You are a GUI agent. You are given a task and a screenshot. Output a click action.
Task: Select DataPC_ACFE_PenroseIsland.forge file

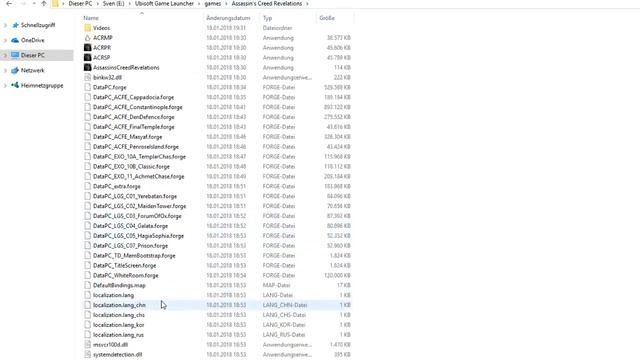click(136, 147)
